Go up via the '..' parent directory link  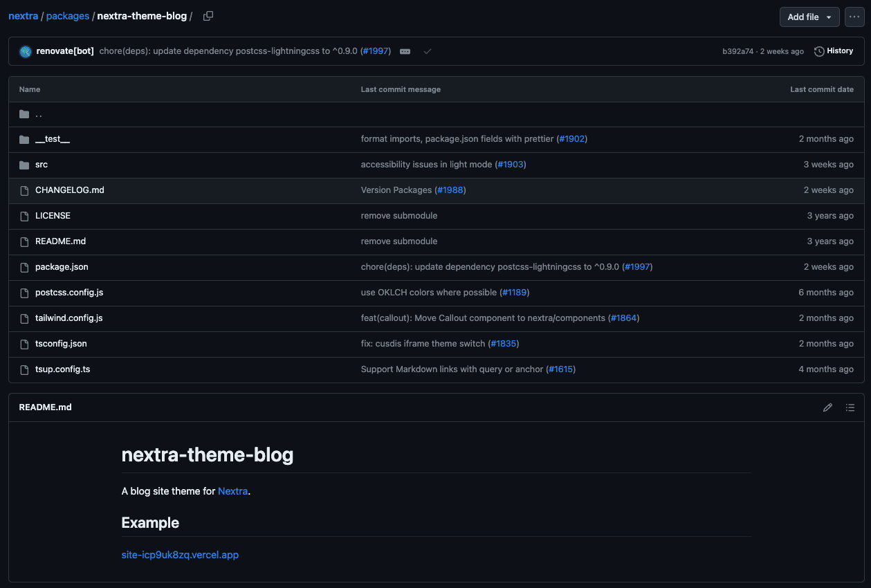click(39, 114)
